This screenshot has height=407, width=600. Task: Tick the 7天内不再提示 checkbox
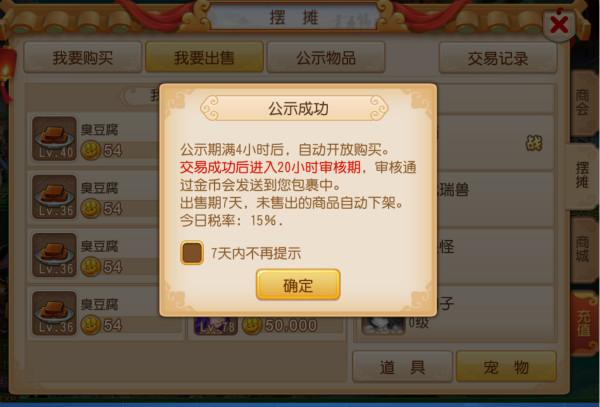(x=192, y=253)
